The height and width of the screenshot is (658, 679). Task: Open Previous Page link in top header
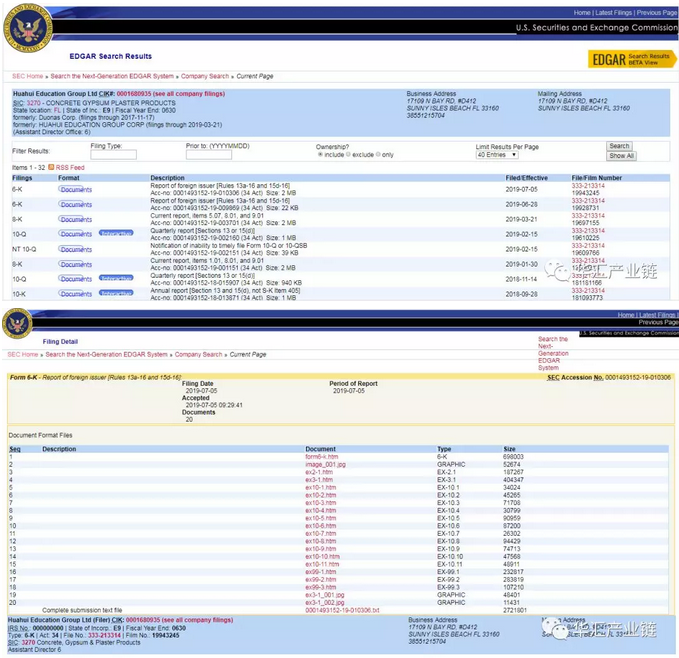pyautogui.click(x=657, y=13)
